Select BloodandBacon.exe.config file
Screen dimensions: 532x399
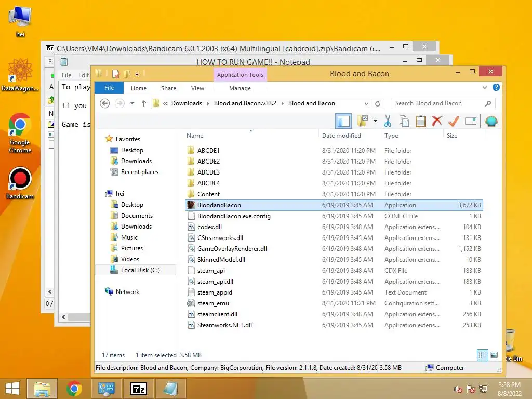pyautogui.click(x=234, y=216)
